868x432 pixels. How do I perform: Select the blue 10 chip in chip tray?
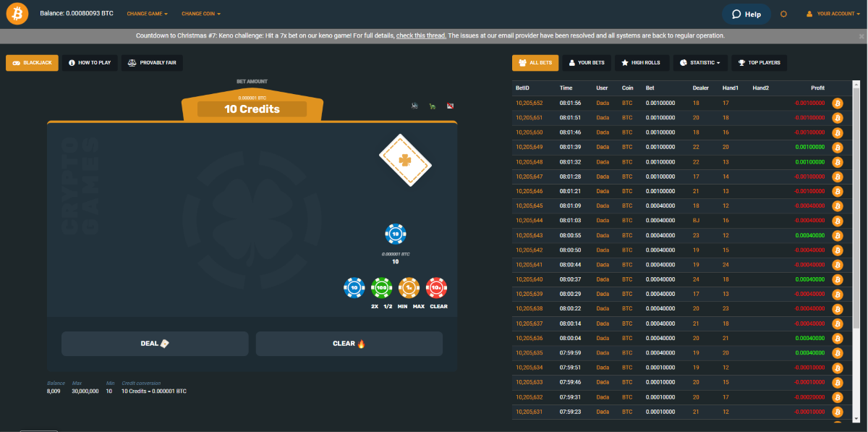pyautogui.click(x=354, y=288)
